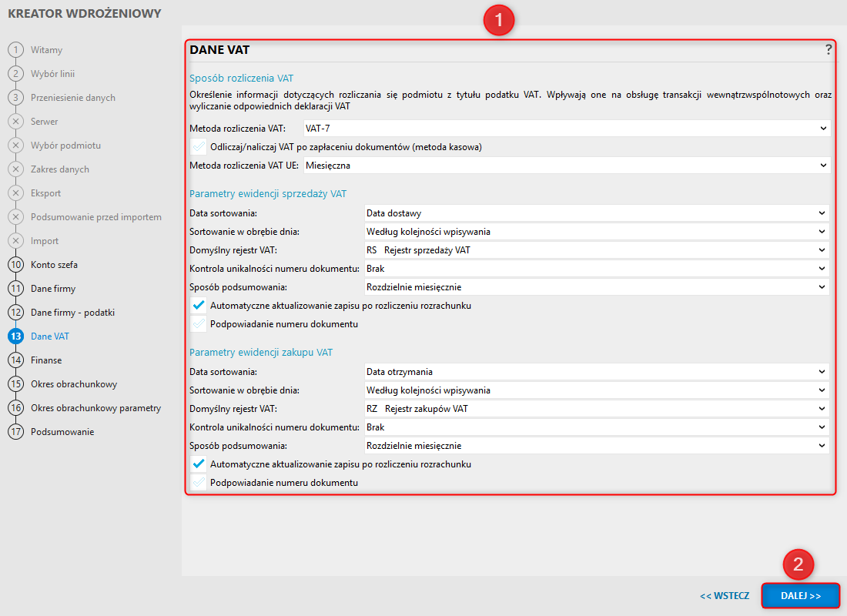Click DALEJ >> to continue
This screenshot has width=847, height=616.
(x=801, y=596)
